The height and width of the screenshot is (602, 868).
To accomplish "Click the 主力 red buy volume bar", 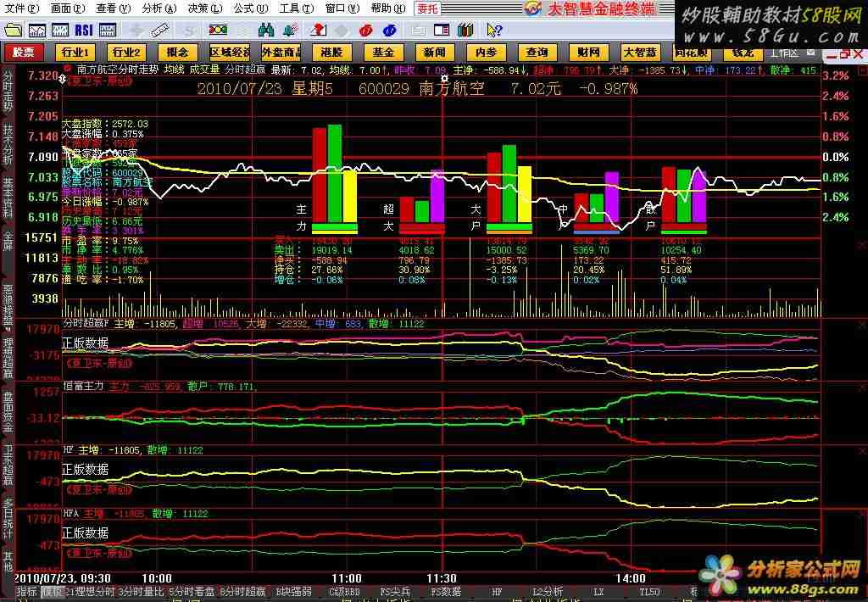I will click(x=320, y=175).
